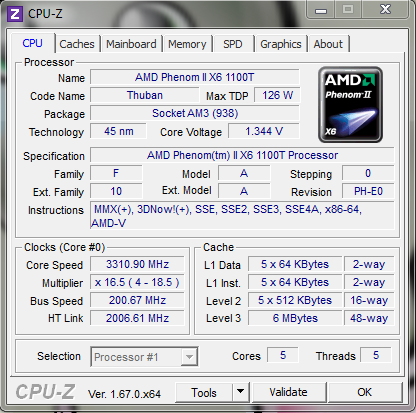Click the Core Speed value 3310.90 MHz
The width and height of the screenshot is (416, 413).
[137, 264]
